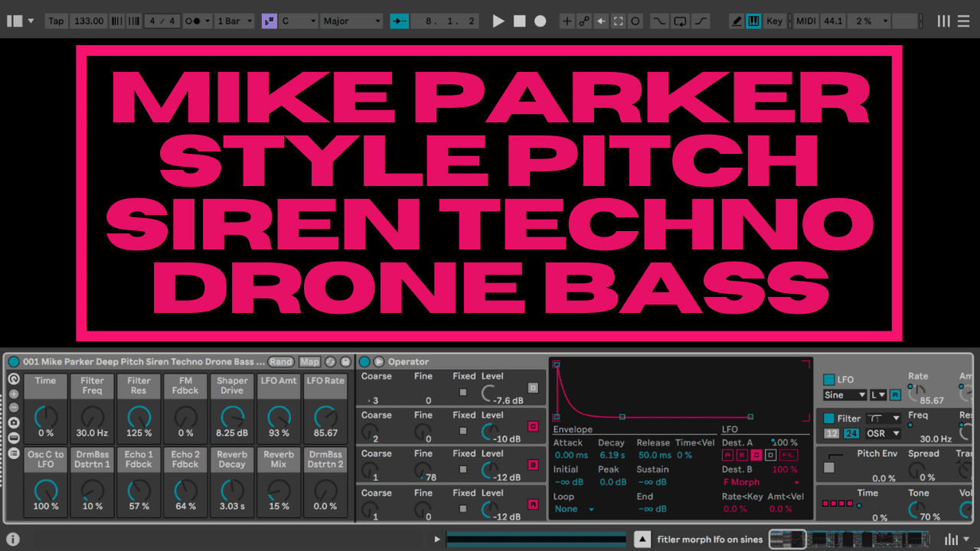This screenshot has height=551, width=980.
Task: Select oscillator C tab in Operator
Action: click(x=533, y=426)
